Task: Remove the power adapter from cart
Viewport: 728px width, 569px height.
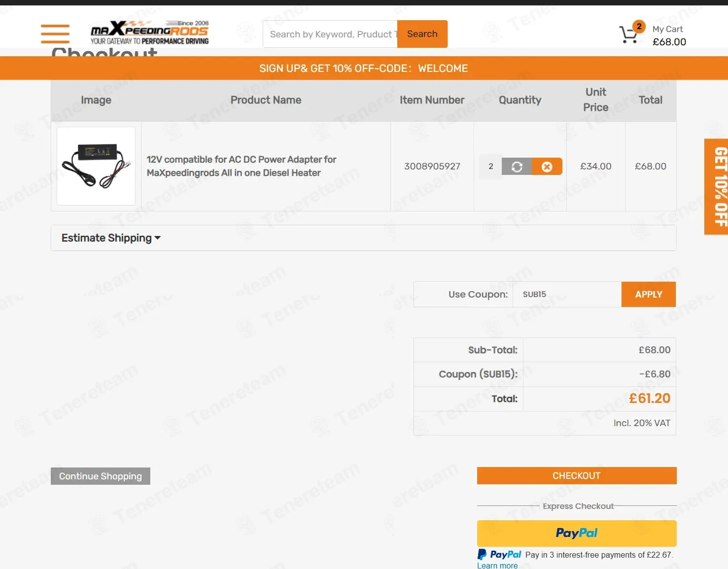Action: 547,167
